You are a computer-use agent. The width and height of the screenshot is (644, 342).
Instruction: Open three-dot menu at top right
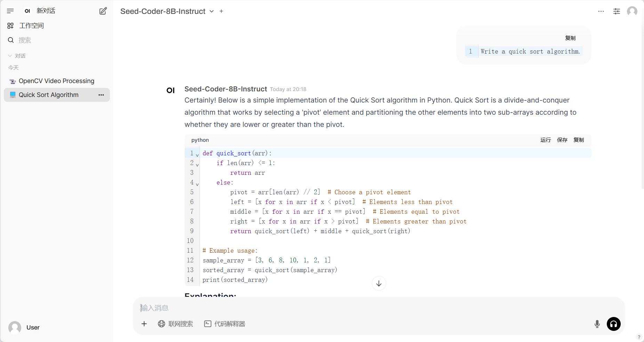[601, 11]
